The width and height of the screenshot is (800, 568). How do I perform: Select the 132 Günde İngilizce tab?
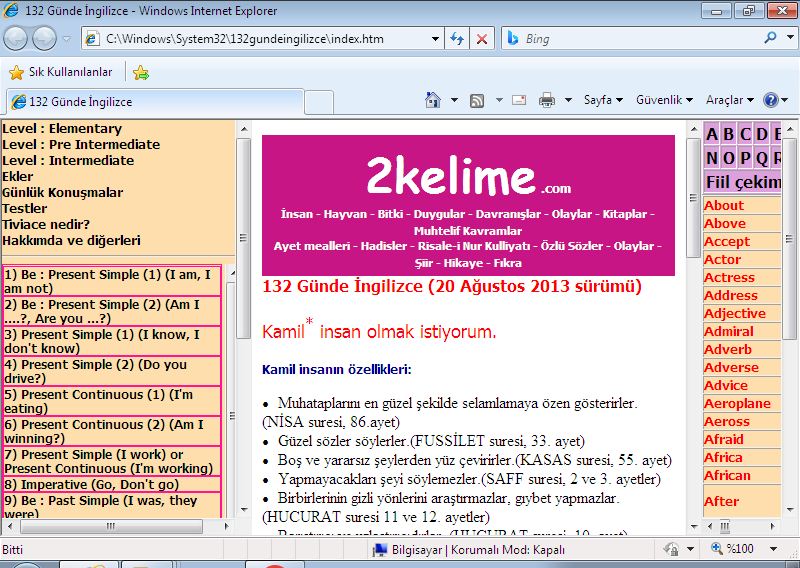tap(155, 102)
